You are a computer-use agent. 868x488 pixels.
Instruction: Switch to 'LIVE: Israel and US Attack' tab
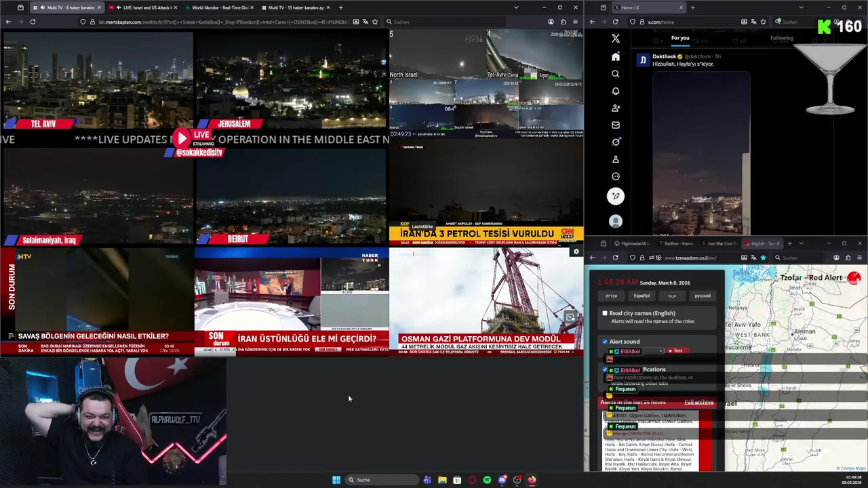[143, 7]
